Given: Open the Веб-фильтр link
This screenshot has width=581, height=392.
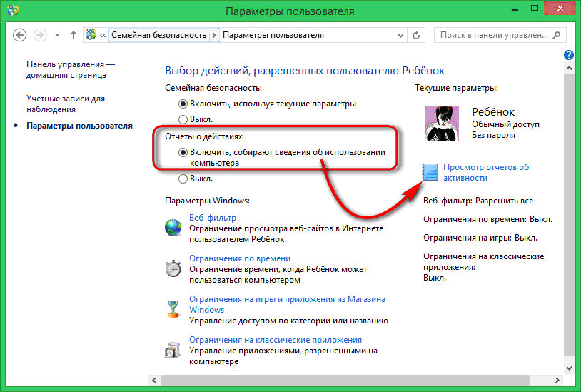Looking at the screenshot, I should pos(213,218).
